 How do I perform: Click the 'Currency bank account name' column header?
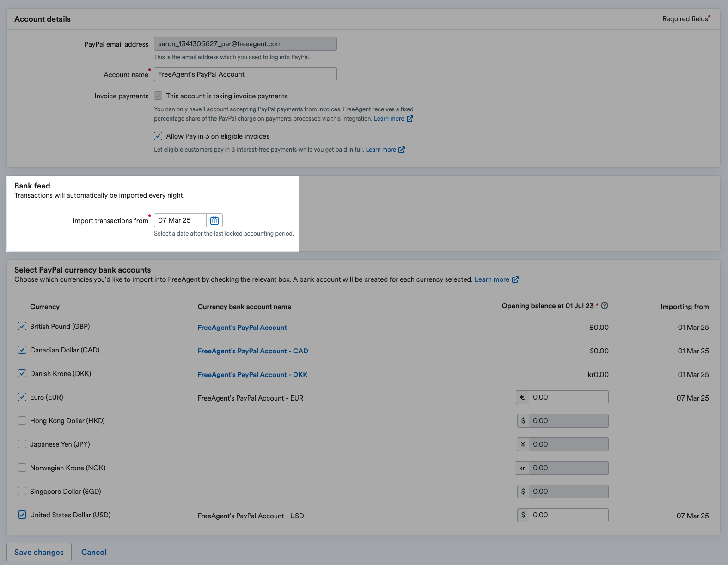coord(245,307)
